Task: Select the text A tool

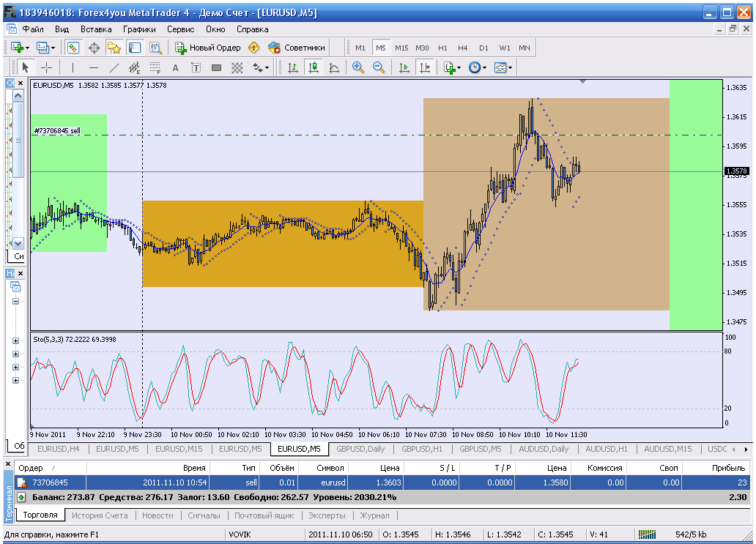Action: coord(176,68)
